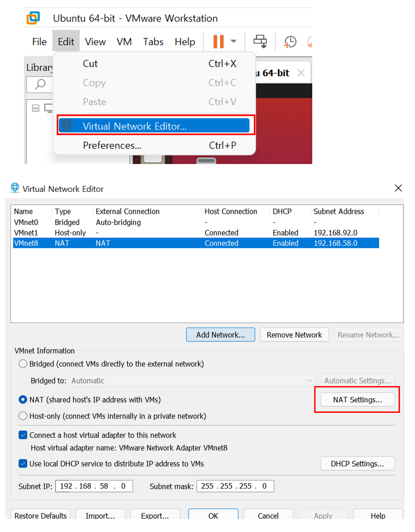Click the 192.168.92.0 subnet address cell
The image size is (415, 532).
click(335, 233)
